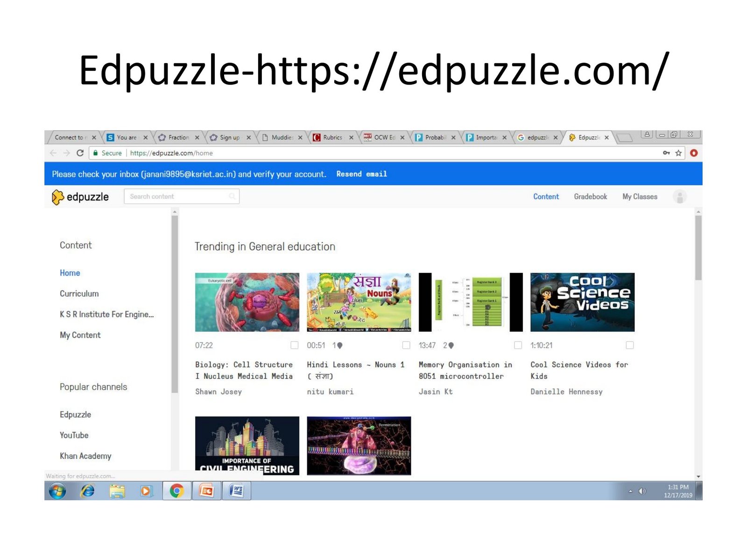Click the main page vertical scrollbar
747x560 pixels.
click(698, 247)
